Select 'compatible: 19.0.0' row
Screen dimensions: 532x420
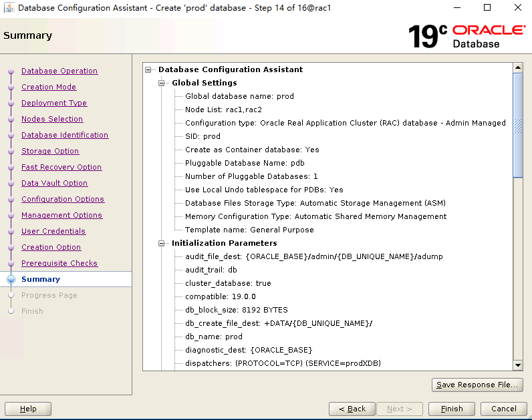221,296
